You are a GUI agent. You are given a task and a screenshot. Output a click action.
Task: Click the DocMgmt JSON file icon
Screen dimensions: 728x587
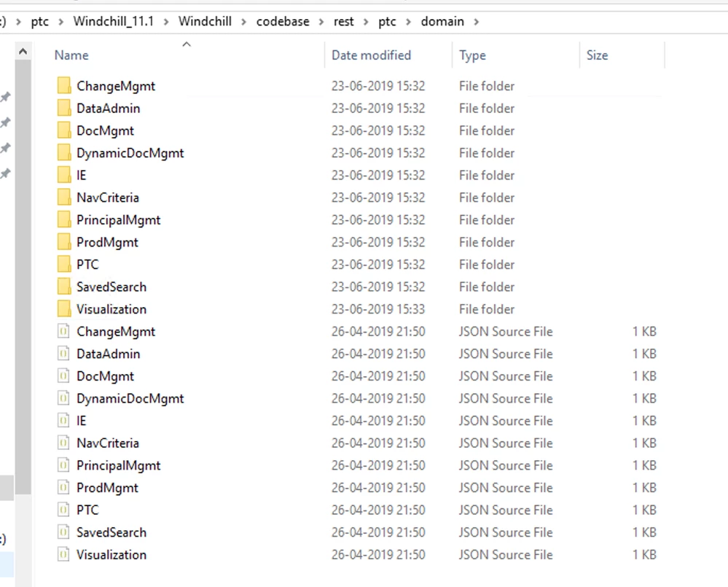[63, 376]
